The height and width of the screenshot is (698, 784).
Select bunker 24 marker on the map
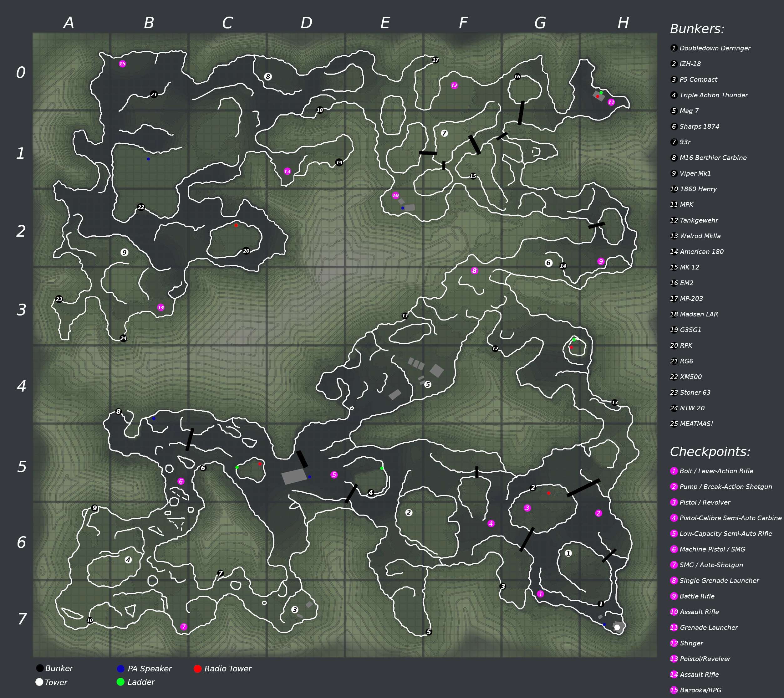124,338
